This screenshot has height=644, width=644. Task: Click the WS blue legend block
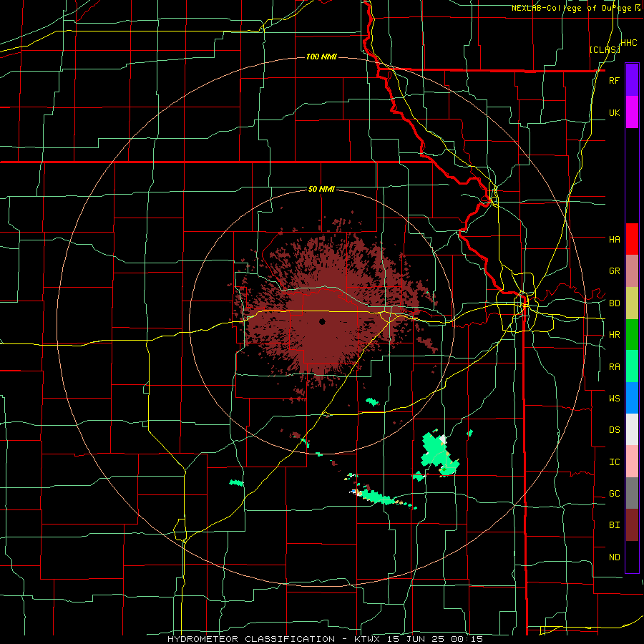632,398
